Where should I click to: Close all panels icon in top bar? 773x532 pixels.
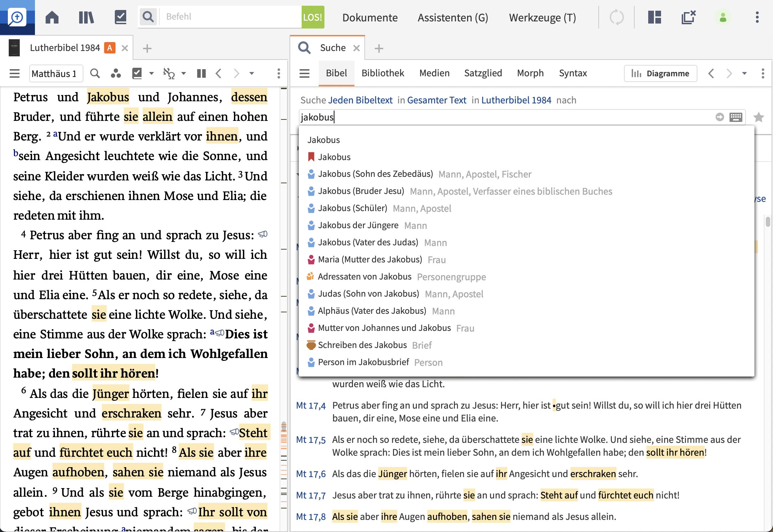[x=688, y=17]
